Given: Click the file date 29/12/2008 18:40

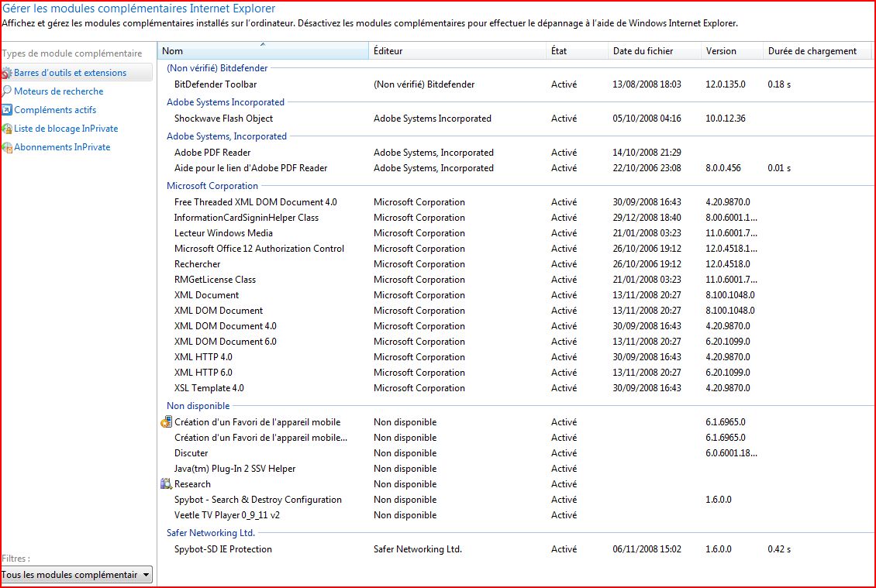Looking at the screenshot, I should click(647, 218).
